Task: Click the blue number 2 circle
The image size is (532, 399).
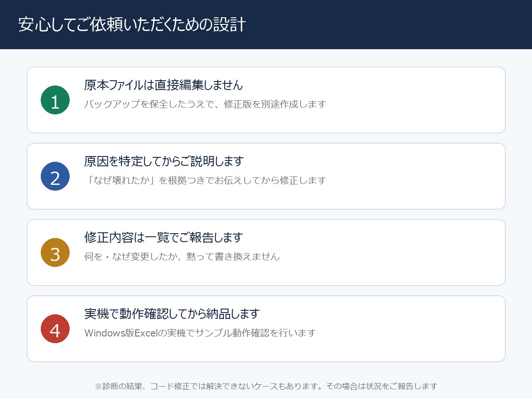Action: pos(55,176)
